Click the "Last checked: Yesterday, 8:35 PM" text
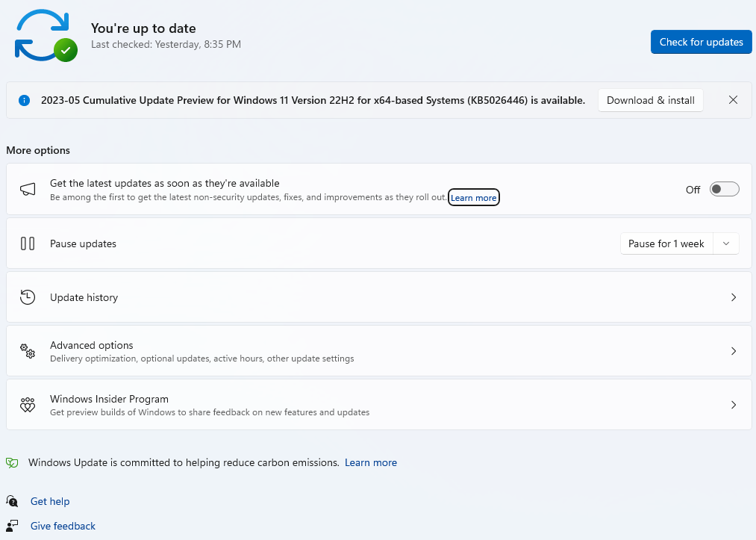Image resolution: width=756 pixels, height=540 pixels. click(166, 44)
